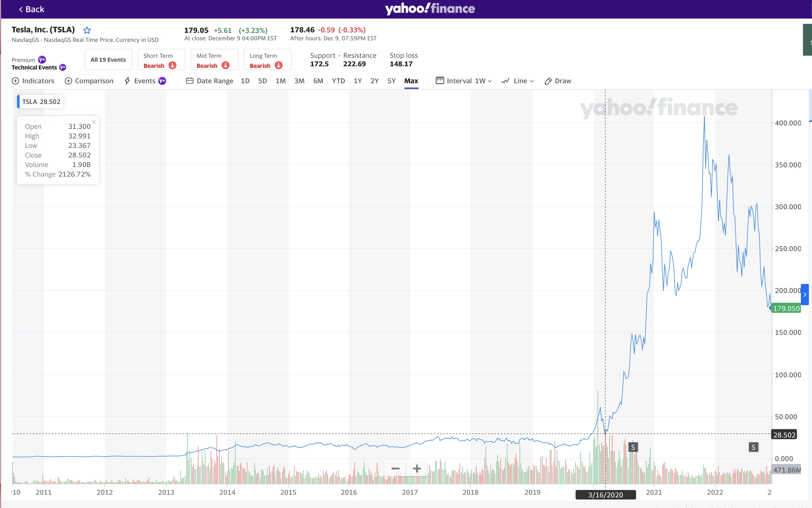Viewport: 812px width, 508px height.
Task: Add TSLA to watchlist with star icon
Action: 87,30
